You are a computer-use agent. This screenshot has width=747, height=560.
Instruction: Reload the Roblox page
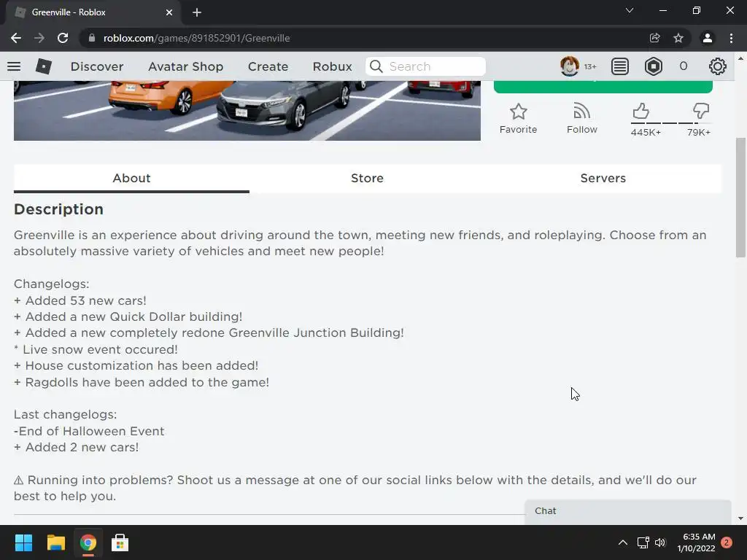63,38
